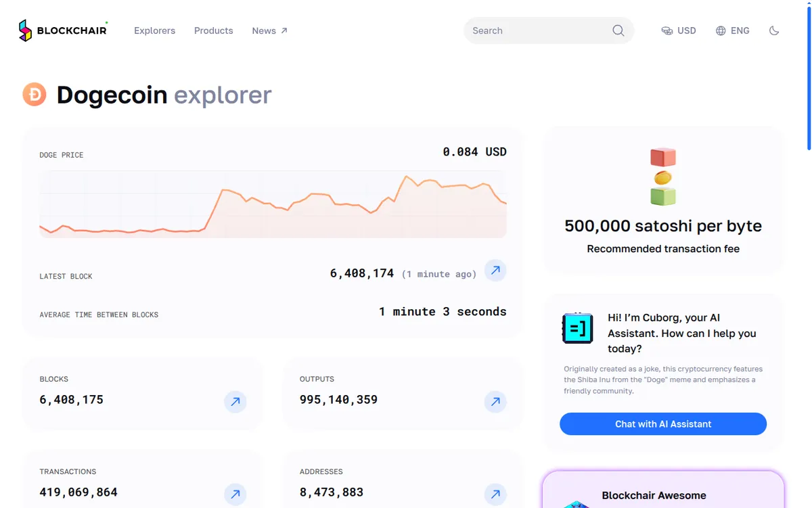Click the coins icon next to USD
This screenshot has width=812, height=508.
(667, 30)
